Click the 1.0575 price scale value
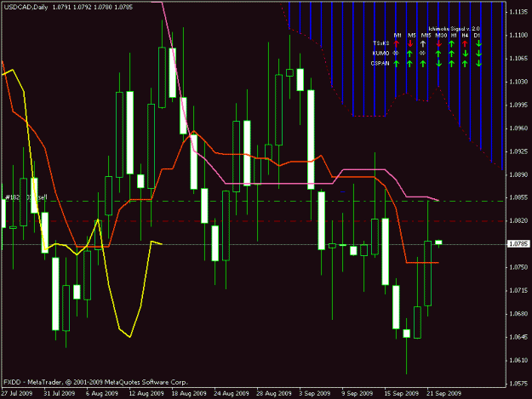The height and width of the screenshot is (399, 532). point(518,384)
